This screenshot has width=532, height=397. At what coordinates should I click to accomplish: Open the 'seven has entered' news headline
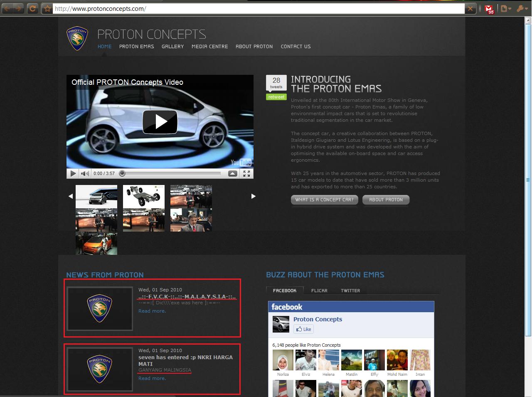point(185,360)
